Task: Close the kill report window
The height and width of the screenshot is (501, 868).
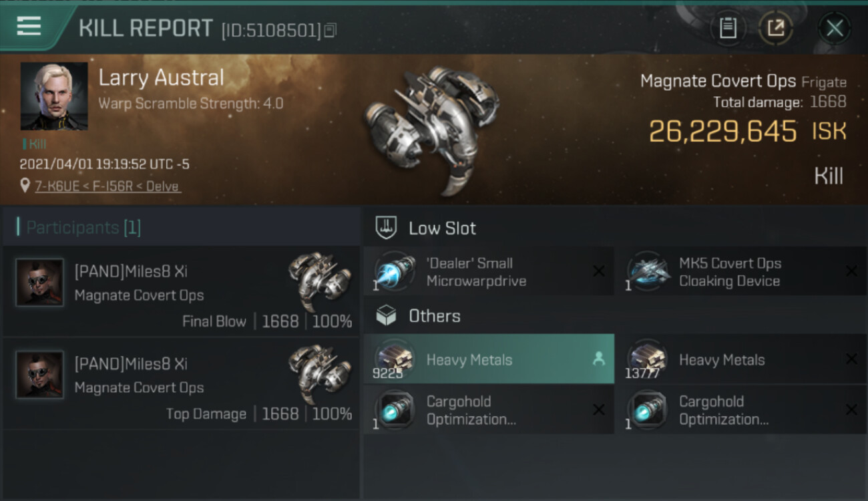Action: coord(835,28)
